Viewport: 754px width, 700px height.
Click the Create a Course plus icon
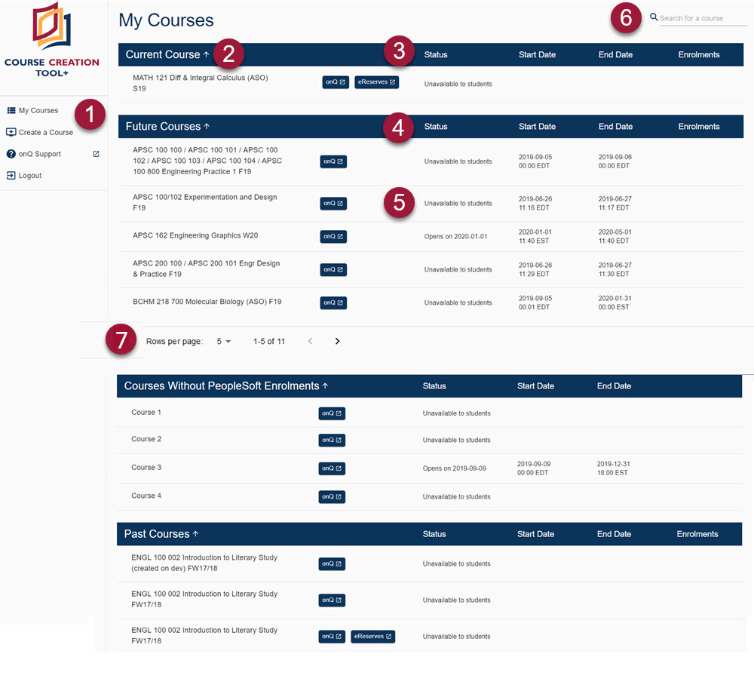11,132
